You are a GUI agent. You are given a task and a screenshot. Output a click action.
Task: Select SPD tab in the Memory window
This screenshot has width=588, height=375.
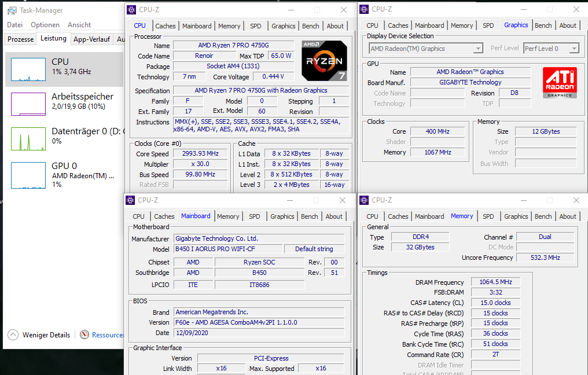click(488, 216)
